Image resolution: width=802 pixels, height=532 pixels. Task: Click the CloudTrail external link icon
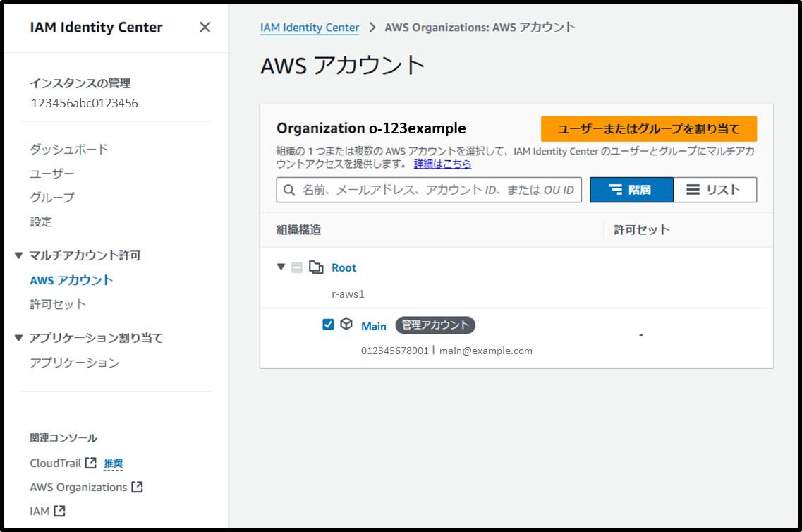point(90,463)
